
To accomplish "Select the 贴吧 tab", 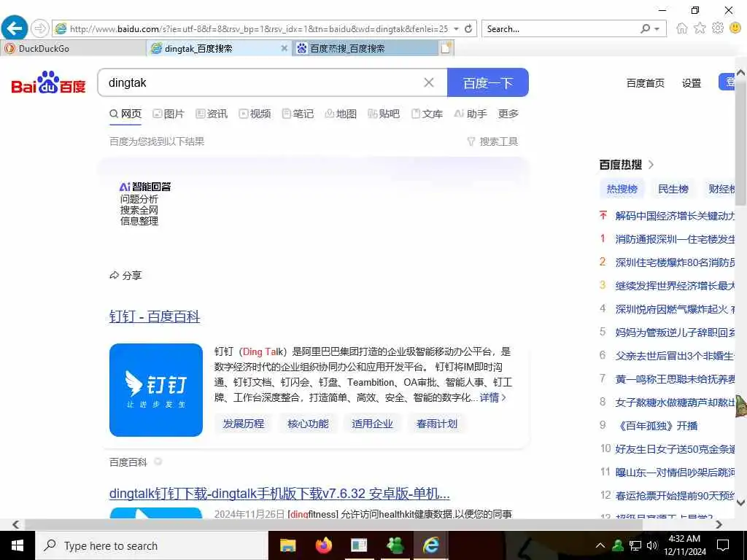I will [384, 114].
